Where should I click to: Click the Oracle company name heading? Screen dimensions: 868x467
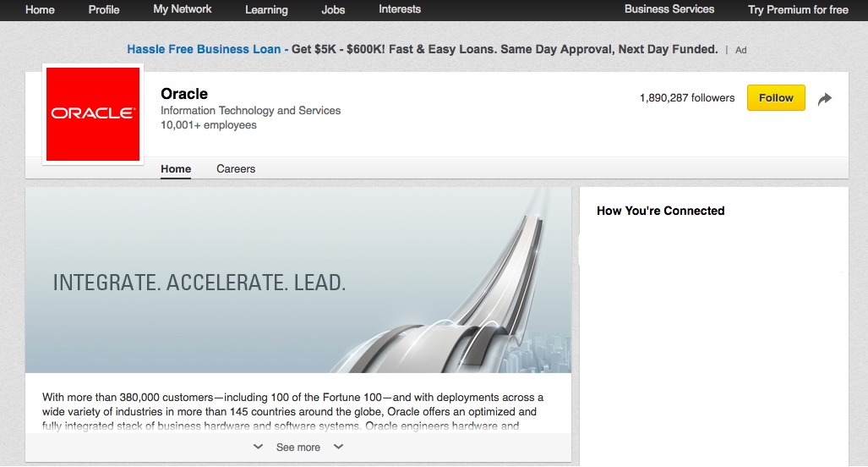click(184, 94)
